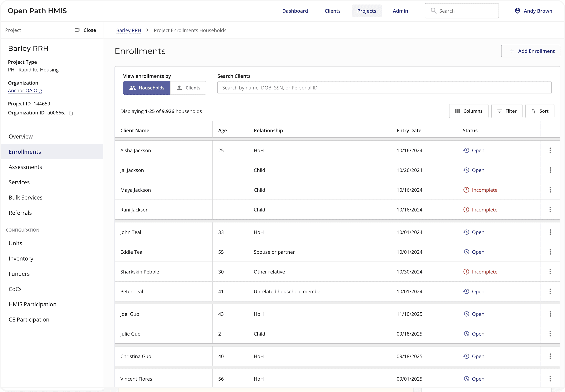Open the Anchor QA Org link
565x392 pixels.
click(x=25, y=90)
